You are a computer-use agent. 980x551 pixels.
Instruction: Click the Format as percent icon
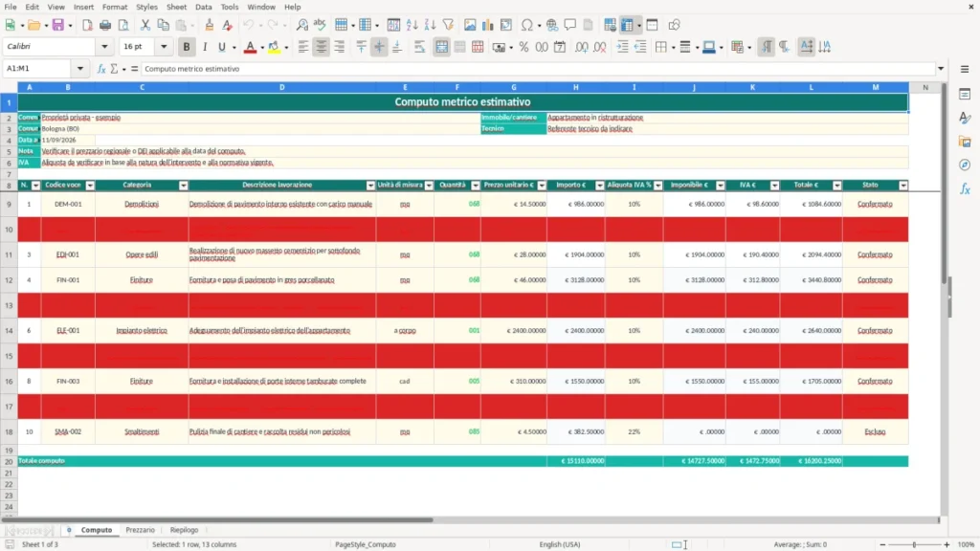pos(523,47)
